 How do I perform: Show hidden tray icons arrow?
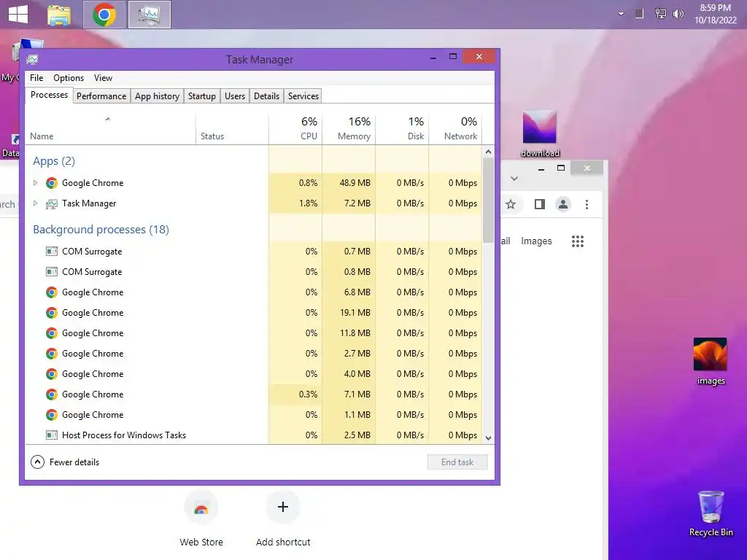click(621, 14)
